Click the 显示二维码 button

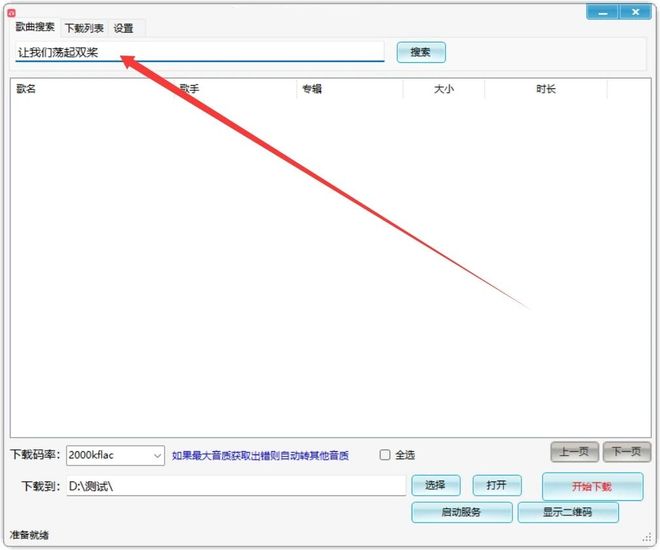click(568, 512)
